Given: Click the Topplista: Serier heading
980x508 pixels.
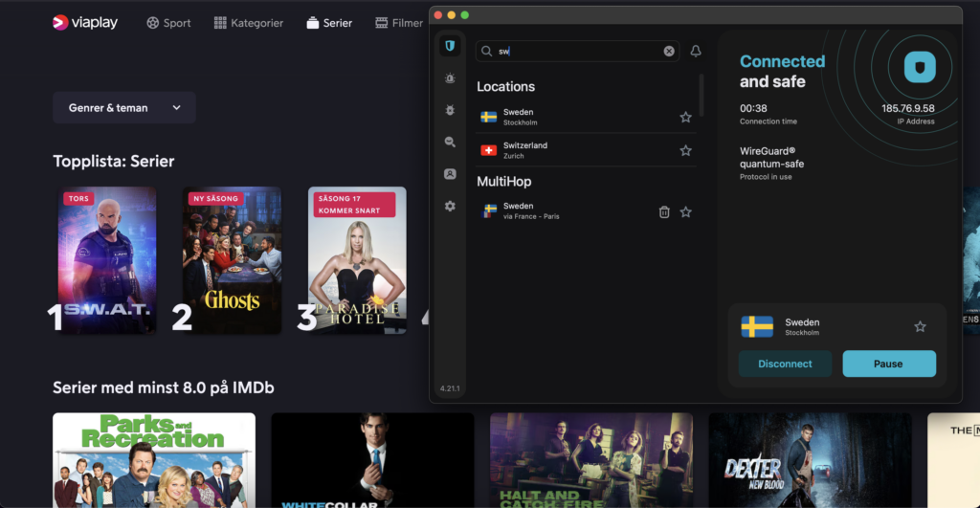Looking at the screenshot, I should pyautogui.click(x=114, y=162).
